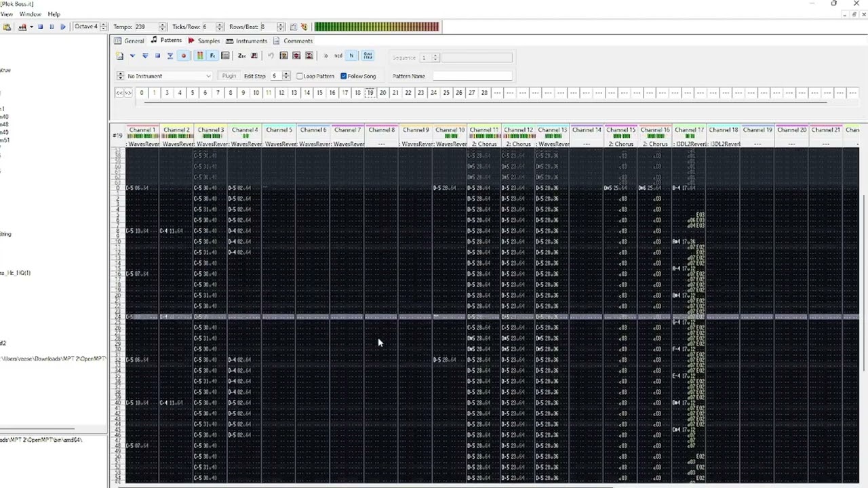
Task: Select order position 19 in order list
Action: 370,93
